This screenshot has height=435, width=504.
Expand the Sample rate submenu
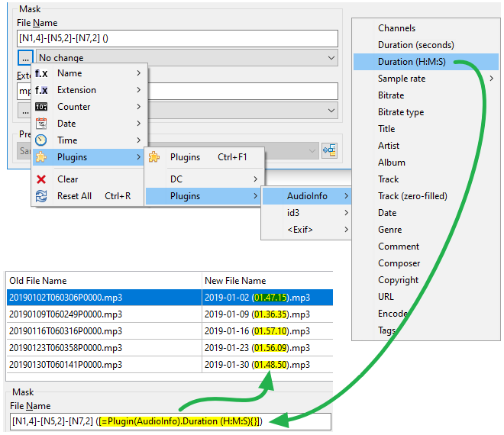[x=425, y=79]
